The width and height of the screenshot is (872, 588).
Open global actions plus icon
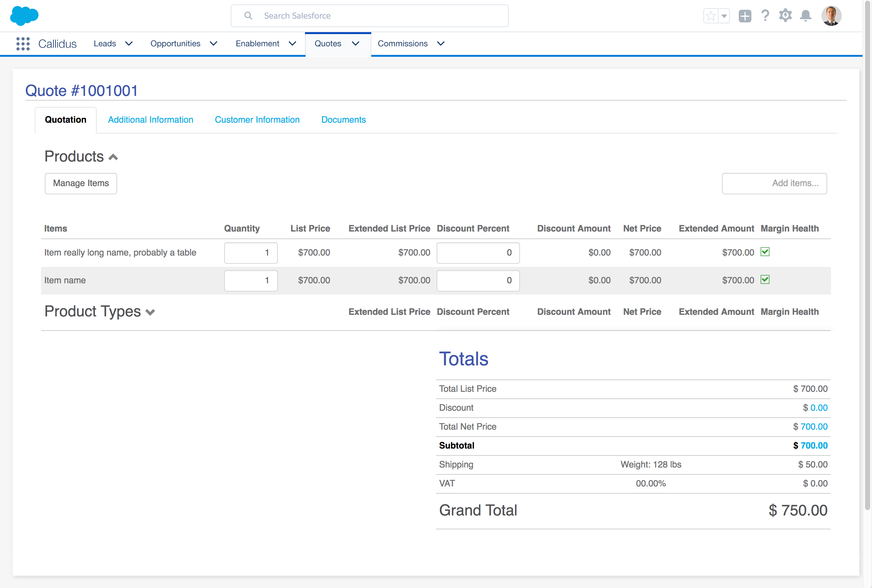pyautogui.click(x=745, y=16)
